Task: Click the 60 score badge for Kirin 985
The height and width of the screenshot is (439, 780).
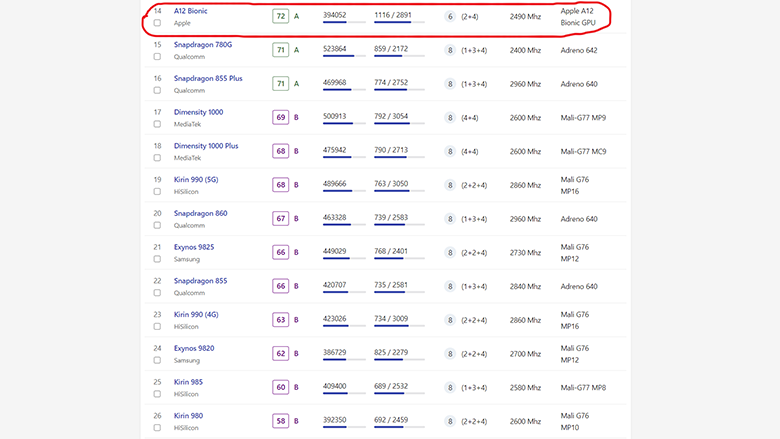Action: tap(280, 387)
